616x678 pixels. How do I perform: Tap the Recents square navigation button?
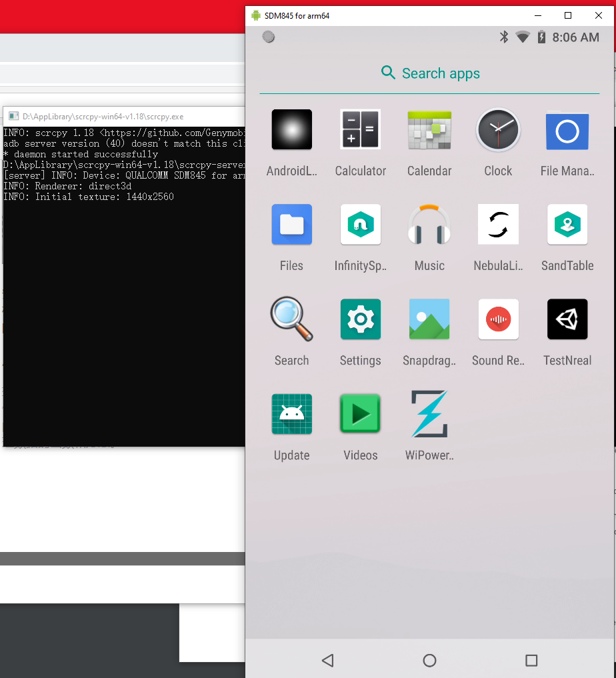click(531, 660)
